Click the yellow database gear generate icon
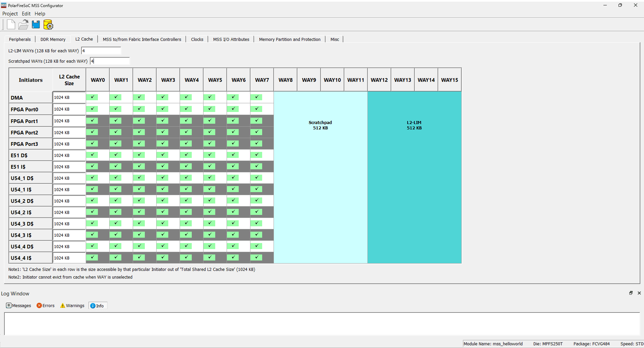The image size is (644, 348). pos(48,25)
